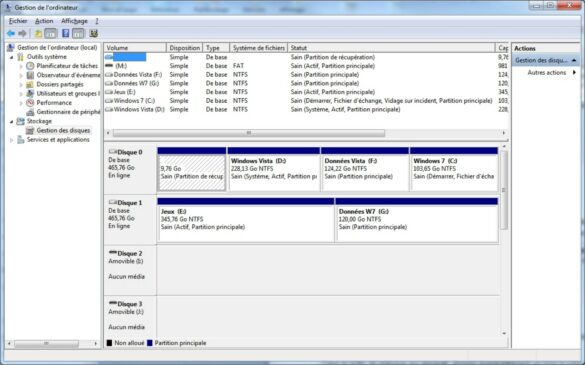The image size is (585, 365).
Task: Select Données W7 (G:) partition block
Action: click(417, 220)
